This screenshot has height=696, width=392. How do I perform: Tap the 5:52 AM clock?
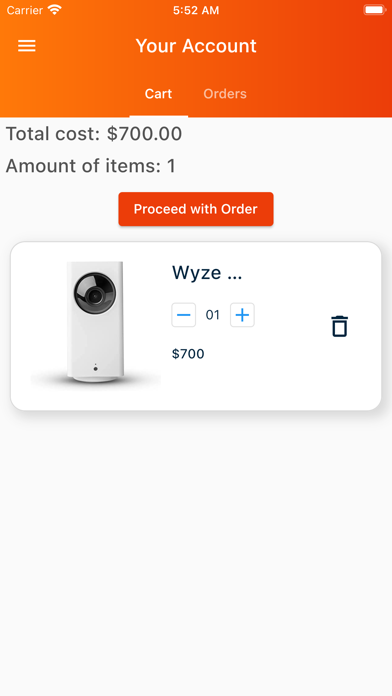point(196,10)
